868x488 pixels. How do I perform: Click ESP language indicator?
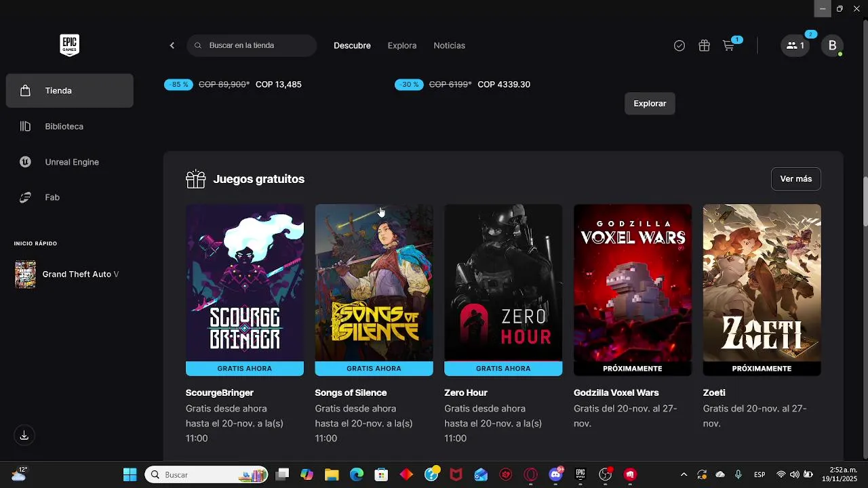pos(760,474)
